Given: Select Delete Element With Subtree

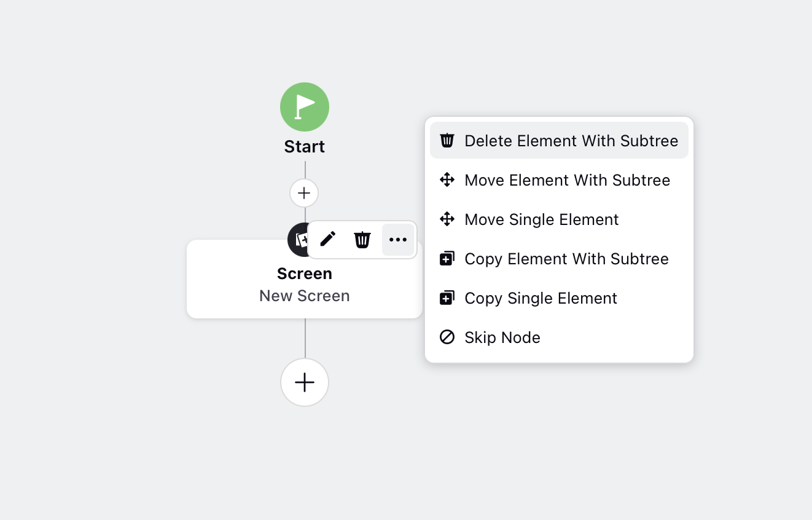Looking at the screenshot, I should click(559, 140).
